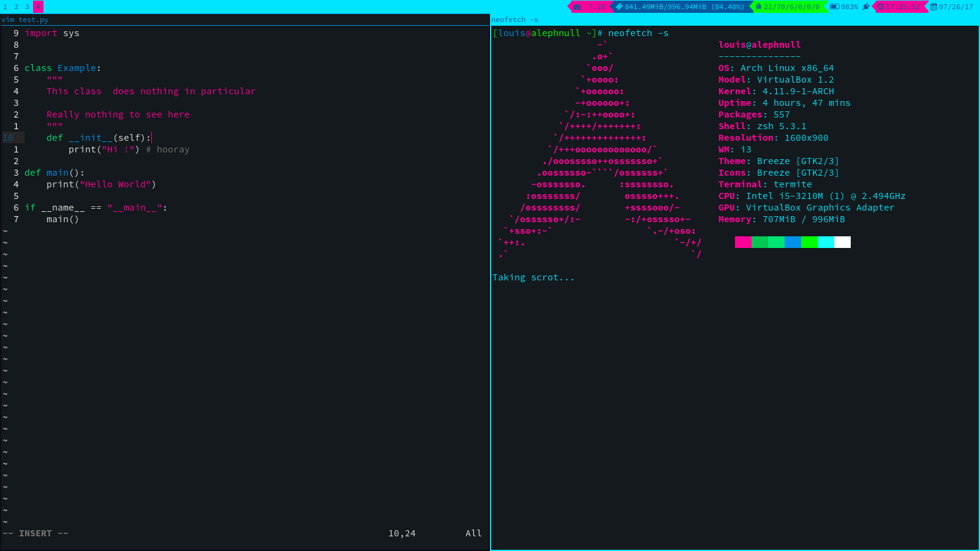Viewport: 980px width, 551px height.
Task: Click the 'Shell: zsh 5.3.1' line
Action: pyautogui.click(x=763, y=126)
